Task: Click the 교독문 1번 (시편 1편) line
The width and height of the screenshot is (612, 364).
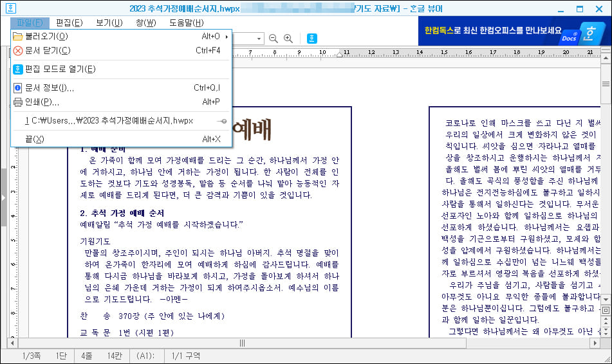Action: tap(127, 332)
